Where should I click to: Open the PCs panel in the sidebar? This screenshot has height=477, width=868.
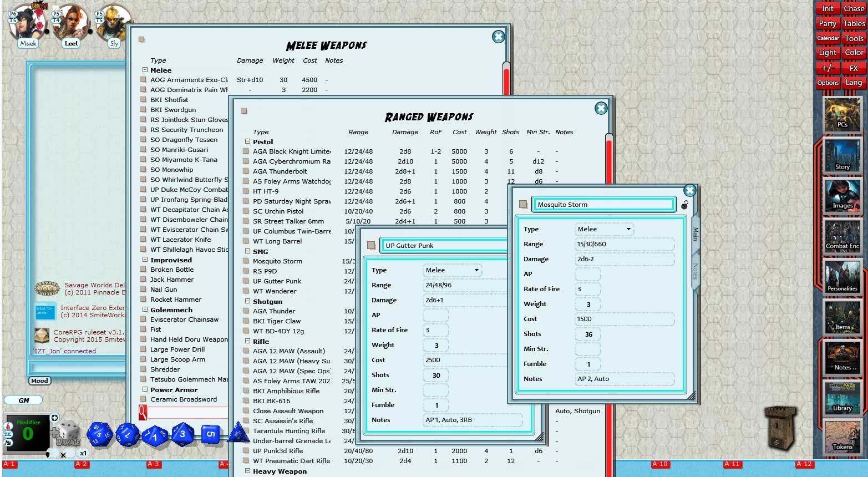click(x=842, y=115)
